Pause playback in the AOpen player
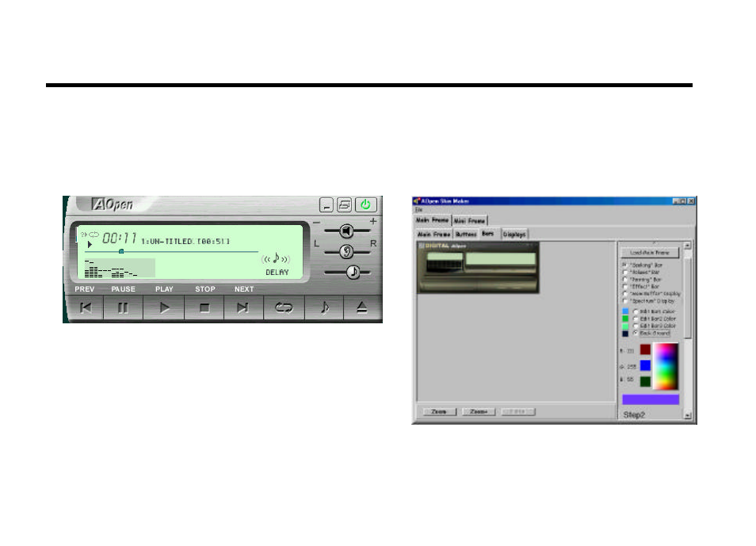Screen dimensions: 756x546 124,307
